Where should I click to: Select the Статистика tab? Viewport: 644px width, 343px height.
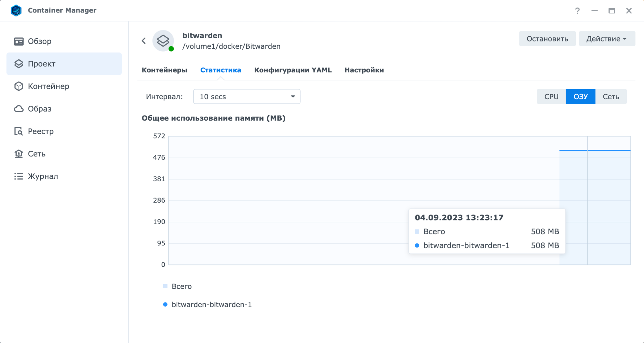click(221, 70)
